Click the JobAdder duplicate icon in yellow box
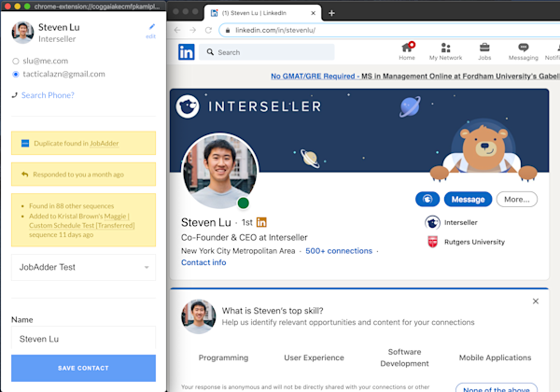Viewport: 560px width, 392px height. tap(25, 143)
